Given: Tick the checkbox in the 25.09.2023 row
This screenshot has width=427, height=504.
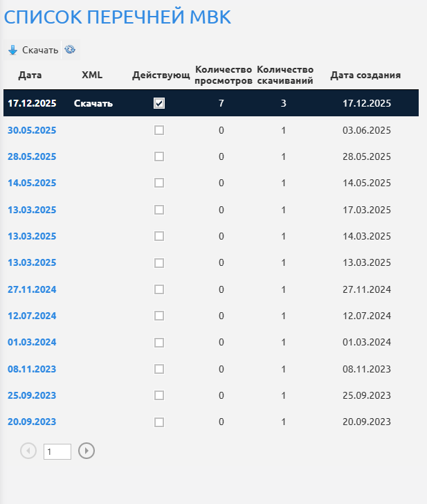Looking at the screenshot, I should click(159, 395).
